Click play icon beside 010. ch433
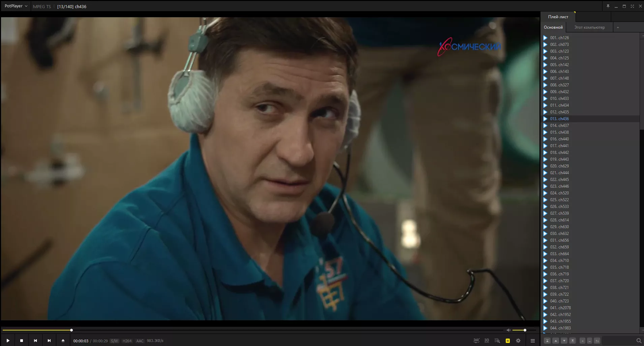644x346 pixels. [x=545, y=99]
